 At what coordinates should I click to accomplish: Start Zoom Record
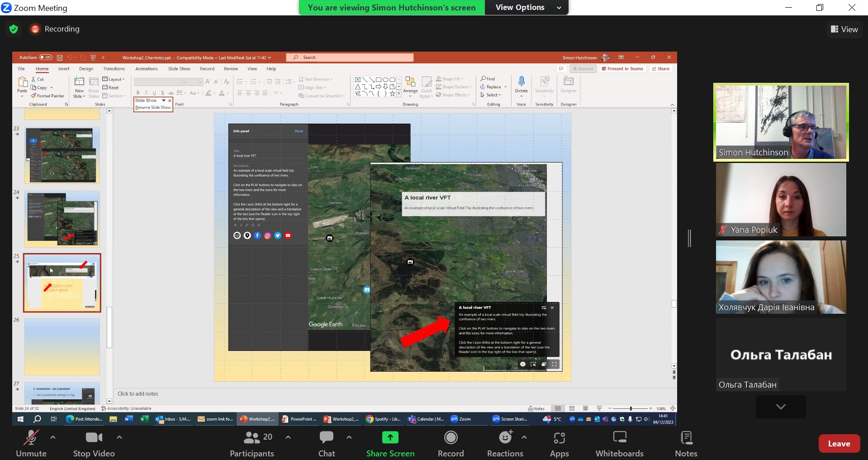(x=451, y=444)
